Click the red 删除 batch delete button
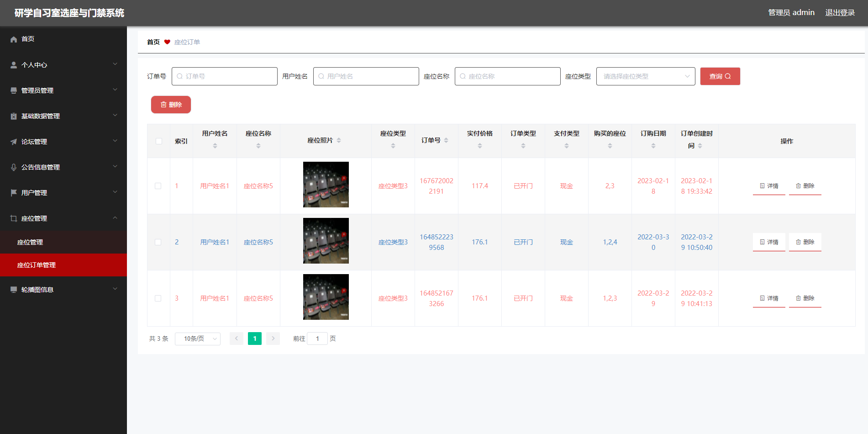The height and width of the screenshot is (434, 868). tap(171, 105)
